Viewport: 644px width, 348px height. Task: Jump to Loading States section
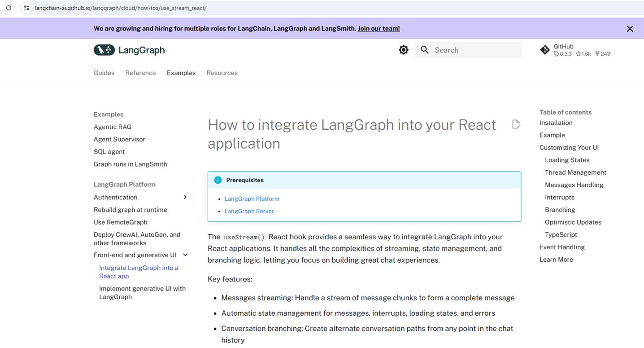pyautogui.click(x=567, y=160)
